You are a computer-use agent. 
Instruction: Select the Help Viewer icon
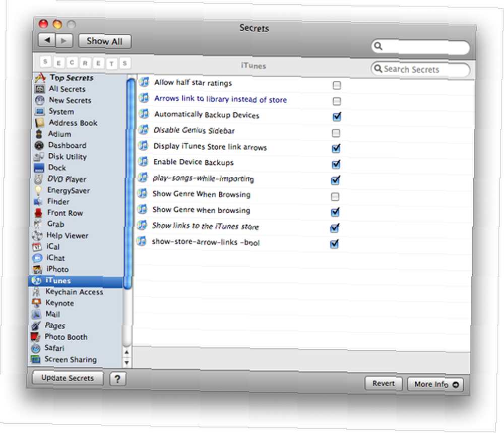point(37,235)
